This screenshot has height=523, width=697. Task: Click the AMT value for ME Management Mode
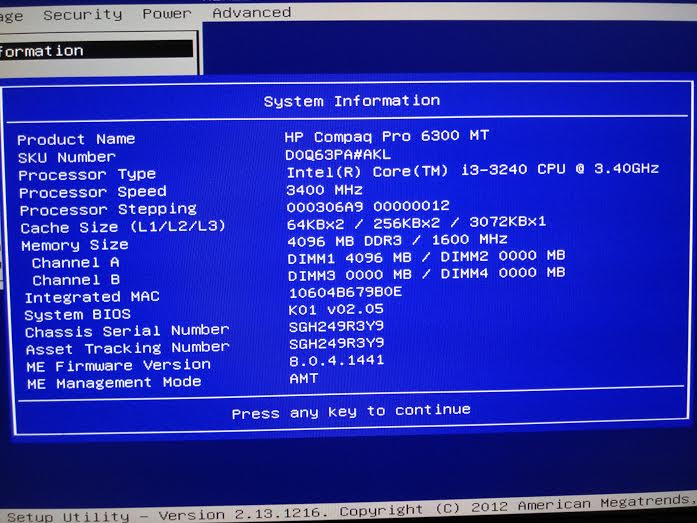tap(304, 378)
